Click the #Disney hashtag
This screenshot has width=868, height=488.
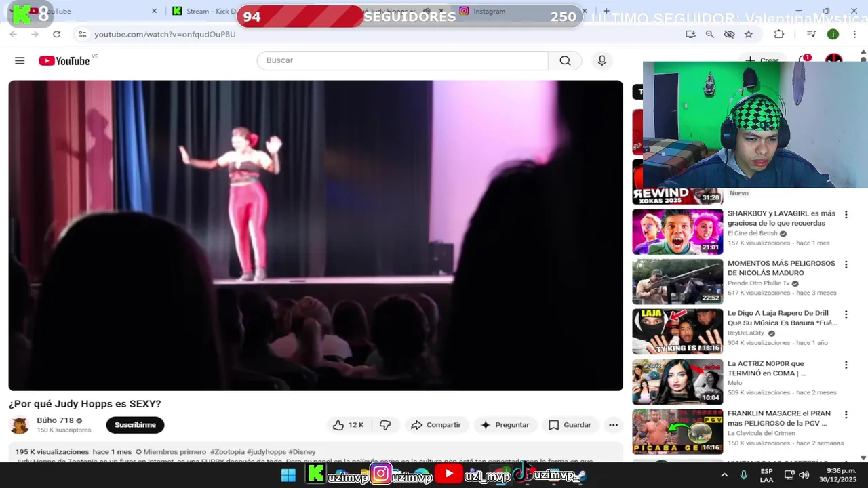[x=302, y=452]
